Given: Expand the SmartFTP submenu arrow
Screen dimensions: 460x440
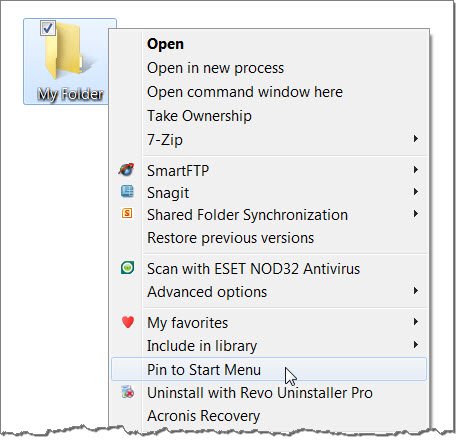Looking at the screenshot, I should 416,170.
